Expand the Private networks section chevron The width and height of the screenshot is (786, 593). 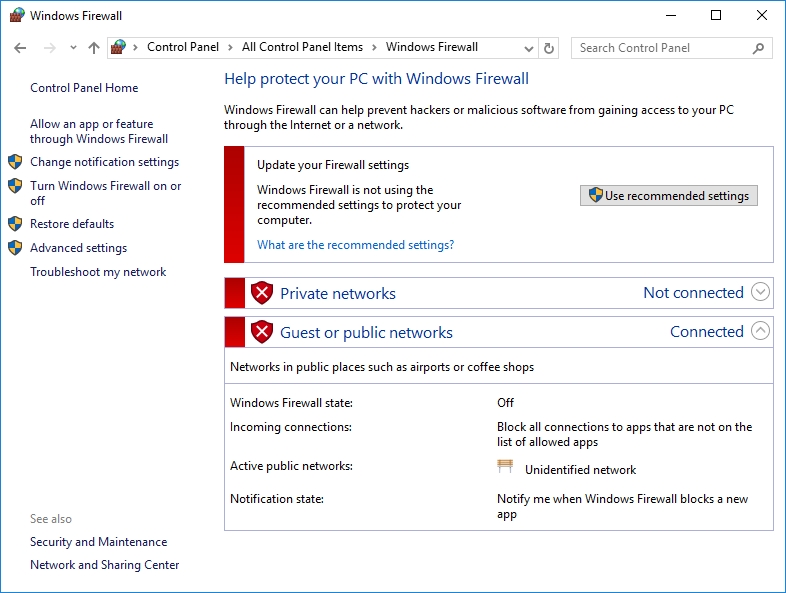(x=760, y=292)
